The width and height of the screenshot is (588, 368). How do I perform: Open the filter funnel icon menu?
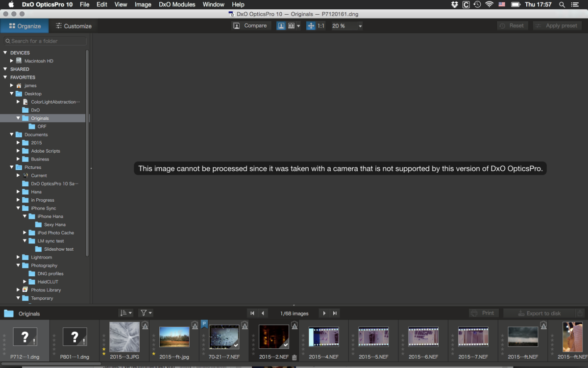[x=146, y=313]
